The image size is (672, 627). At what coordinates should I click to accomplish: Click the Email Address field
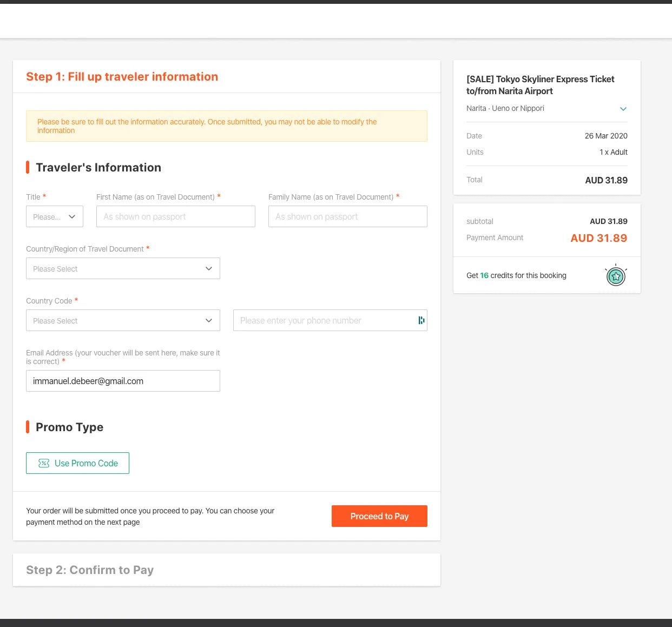123,381
